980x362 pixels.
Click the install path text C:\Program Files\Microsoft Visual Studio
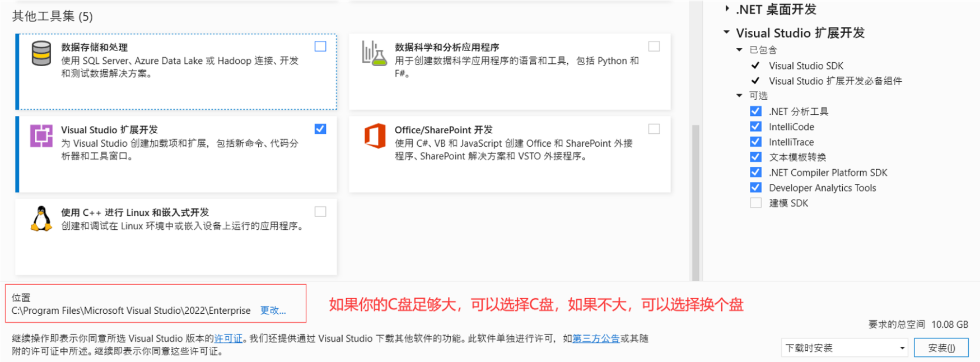[x=131, y=310]
